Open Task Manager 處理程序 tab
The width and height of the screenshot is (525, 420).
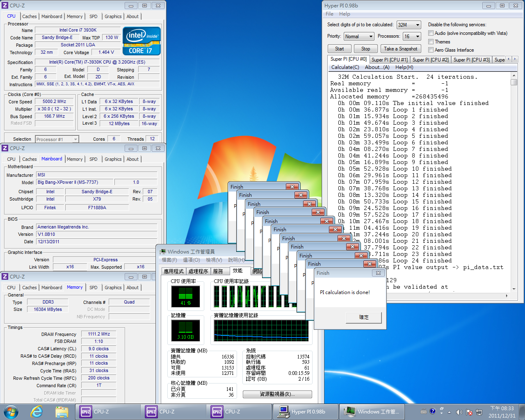[199, 272]
